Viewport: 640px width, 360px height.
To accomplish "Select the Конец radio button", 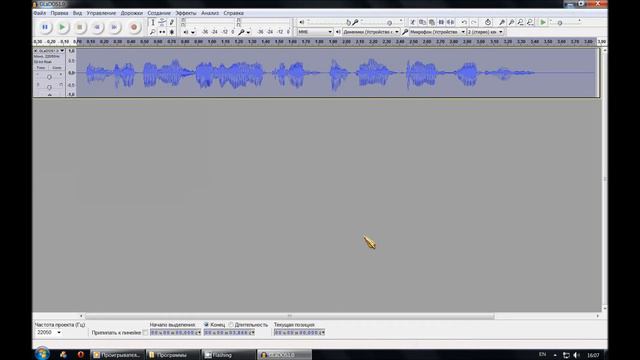I will [207, 324].
